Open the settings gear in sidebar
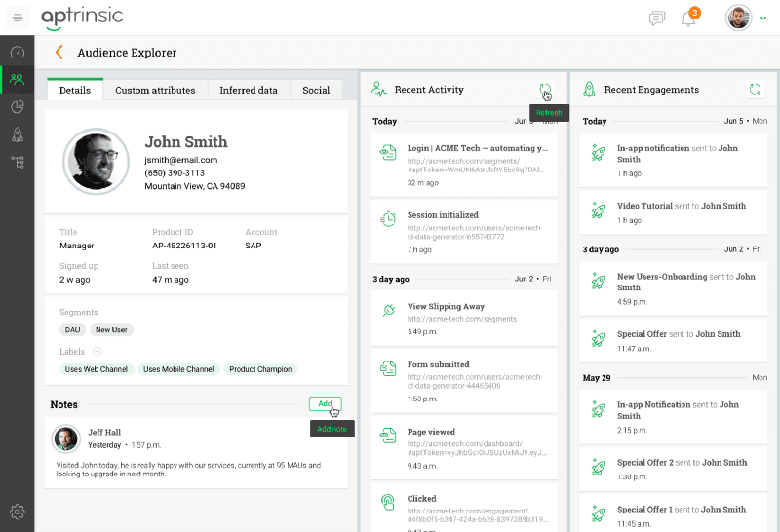780x532 pixels. [17, 512]
